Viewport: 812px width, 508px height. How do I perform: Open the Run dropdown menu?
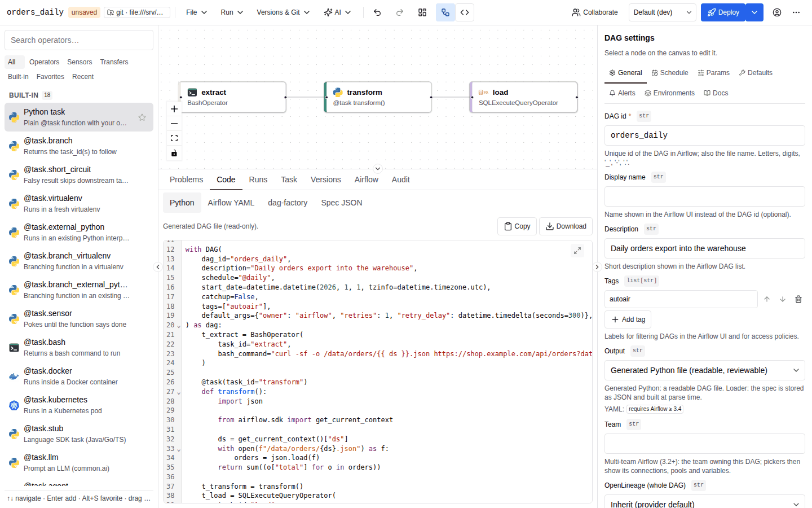[x=232, y=12]
